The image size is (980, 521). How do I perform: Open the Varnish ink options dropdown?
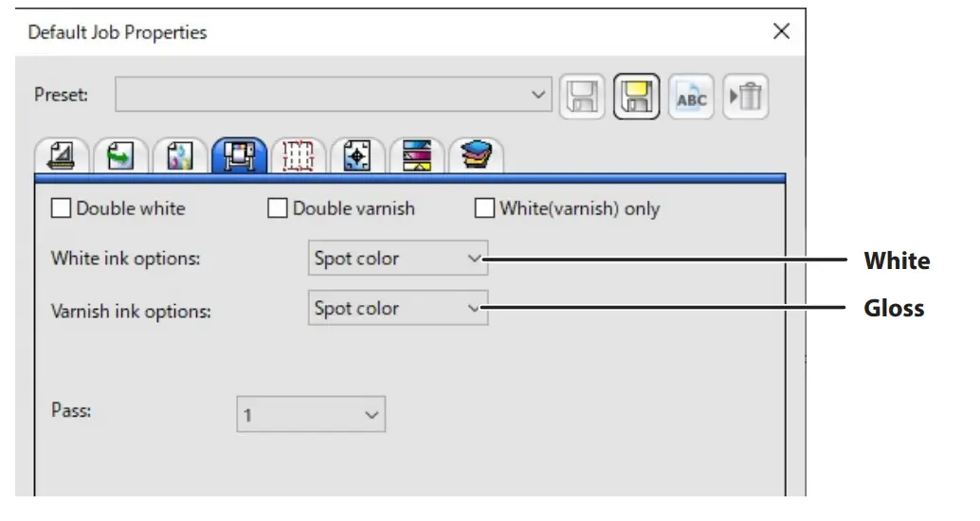point(398,309)
